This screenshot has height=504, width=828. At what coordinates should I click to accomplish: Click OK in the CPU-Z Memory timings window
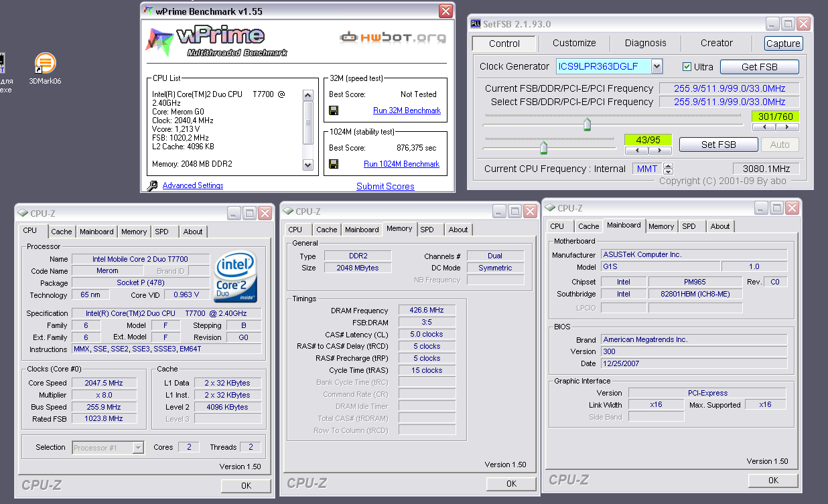tap(512, 483)
